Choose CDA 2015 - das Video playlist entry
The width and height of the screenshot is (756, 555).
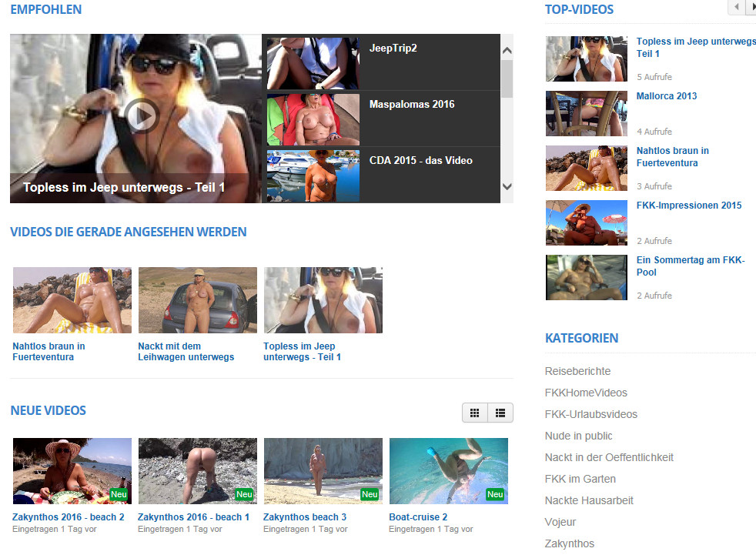tap(420, 161)
